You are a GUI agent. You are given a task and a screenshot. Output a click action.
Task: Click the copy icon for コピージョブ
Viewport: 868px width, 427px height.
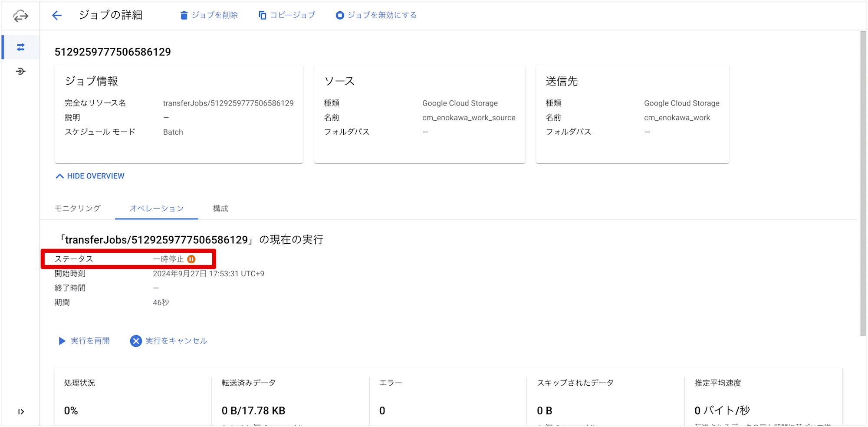click(x=262, y=15)
